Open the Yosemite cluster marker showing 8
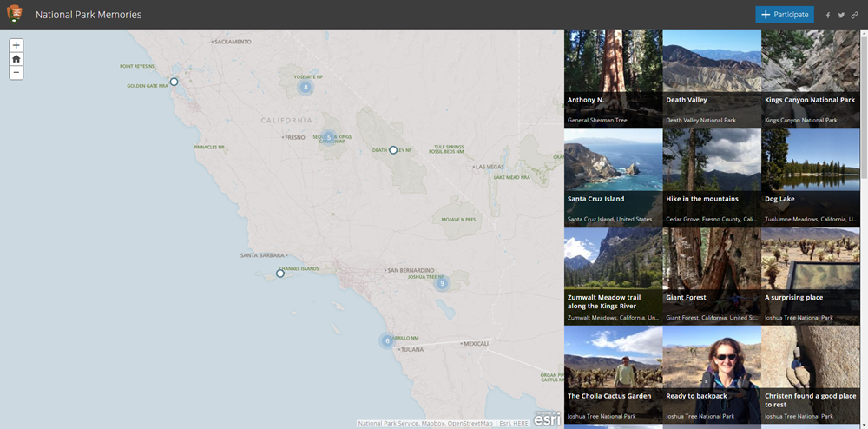 [x=306, y=87]
